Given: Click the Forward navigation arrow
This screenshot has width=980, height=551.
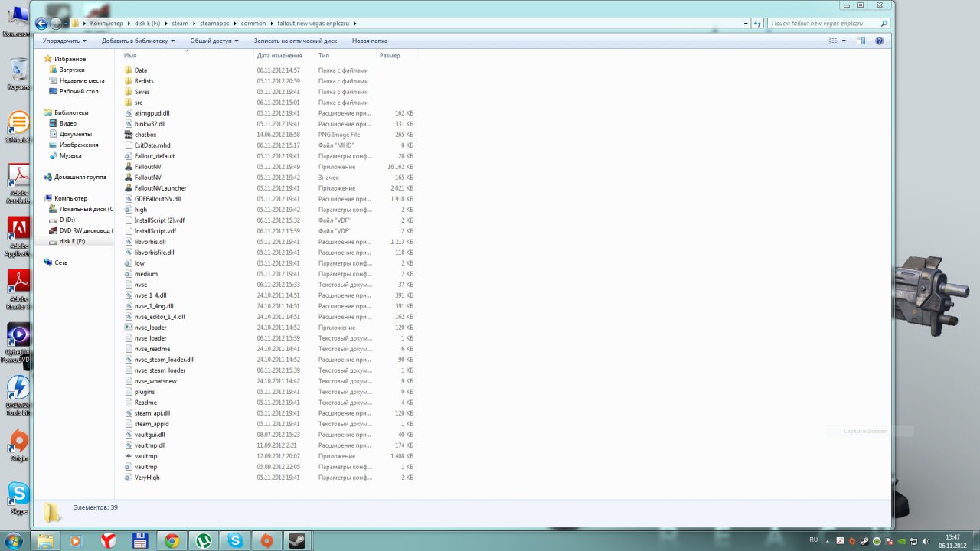Looking at the screenshot, I should 57,24.
